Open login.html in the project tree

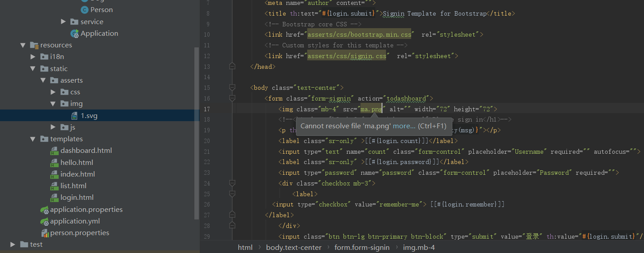pos(77,198)
